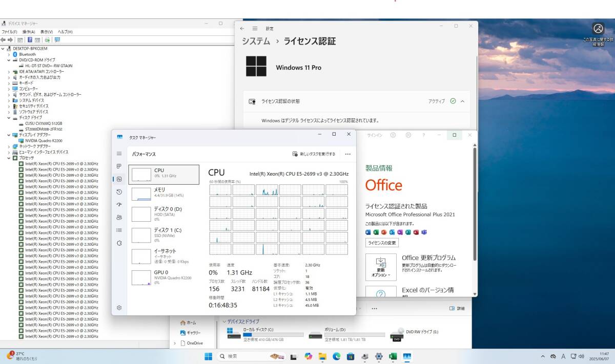Select the GPU 0 performance tab
The width and height of the screenshot is (615, 364).
pos(163,277)
